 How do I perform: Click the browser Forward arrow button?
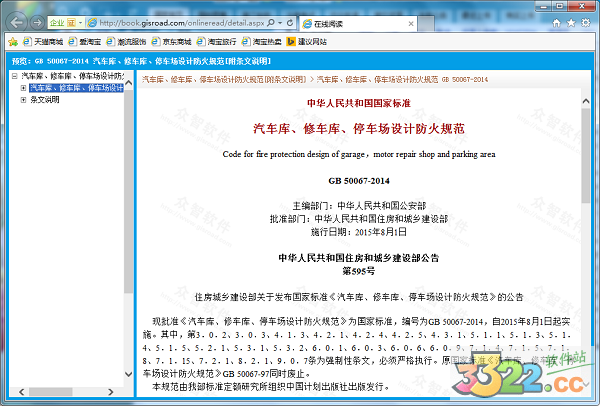37,23
